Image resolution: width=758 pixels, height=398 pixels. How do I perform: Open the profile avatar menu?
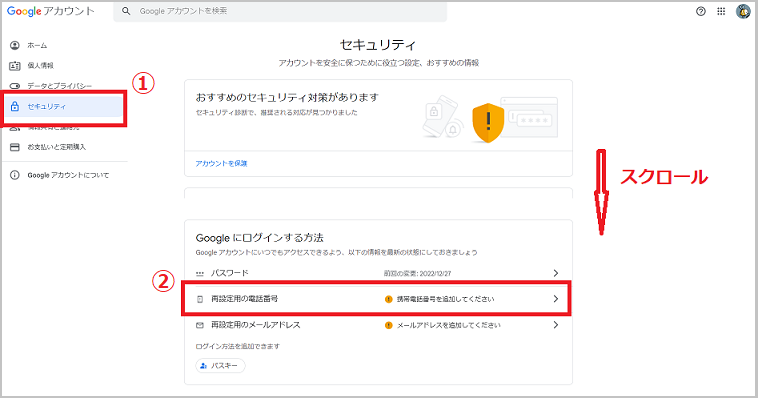743,11
